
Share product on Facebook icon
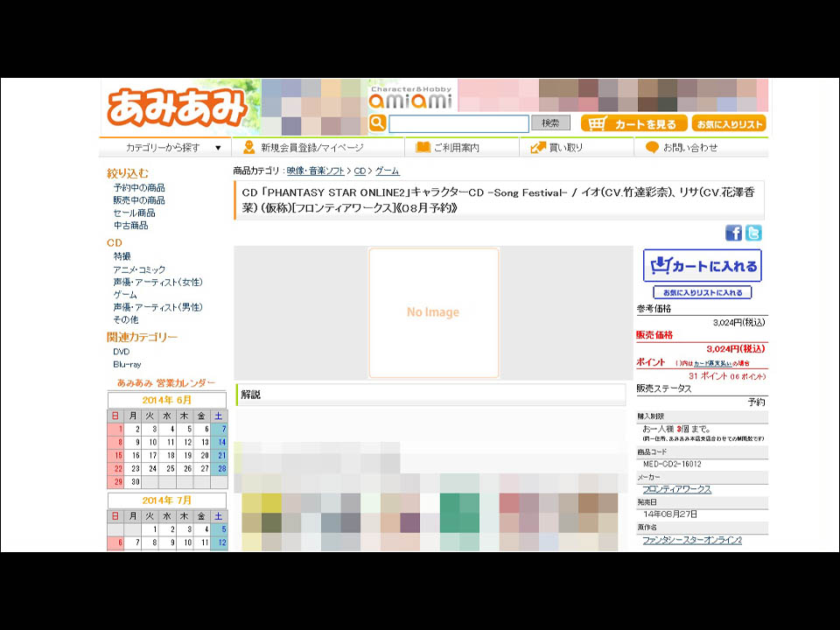tap(733, 233)
